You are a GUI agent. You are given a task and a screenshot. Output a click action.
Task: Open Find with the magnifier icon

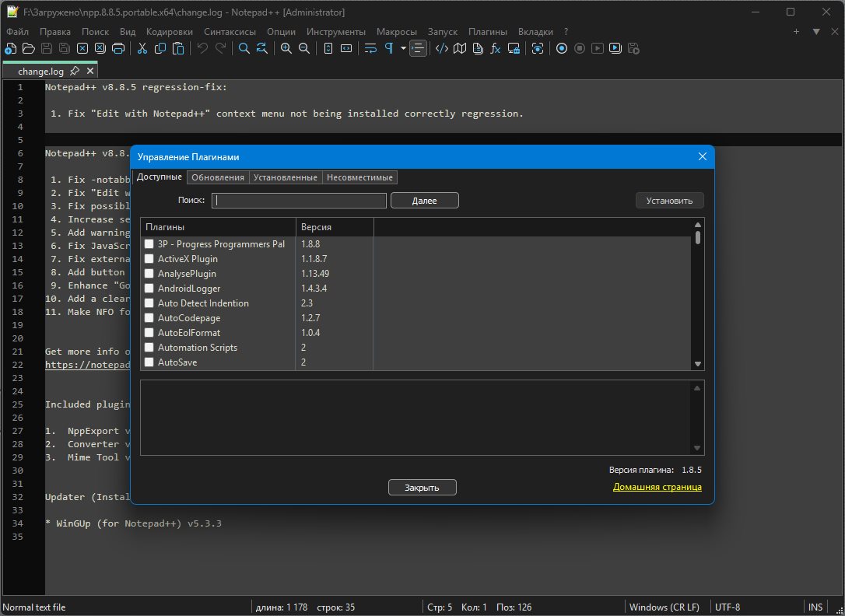coord(244,48)
